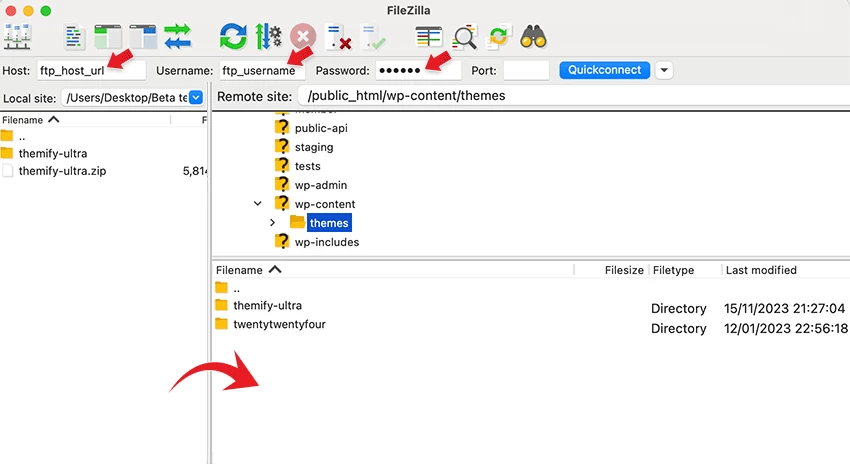The image size is (850, 464).
Task: Click the question mark icon beside wp-admin
Action: (282, 184)
